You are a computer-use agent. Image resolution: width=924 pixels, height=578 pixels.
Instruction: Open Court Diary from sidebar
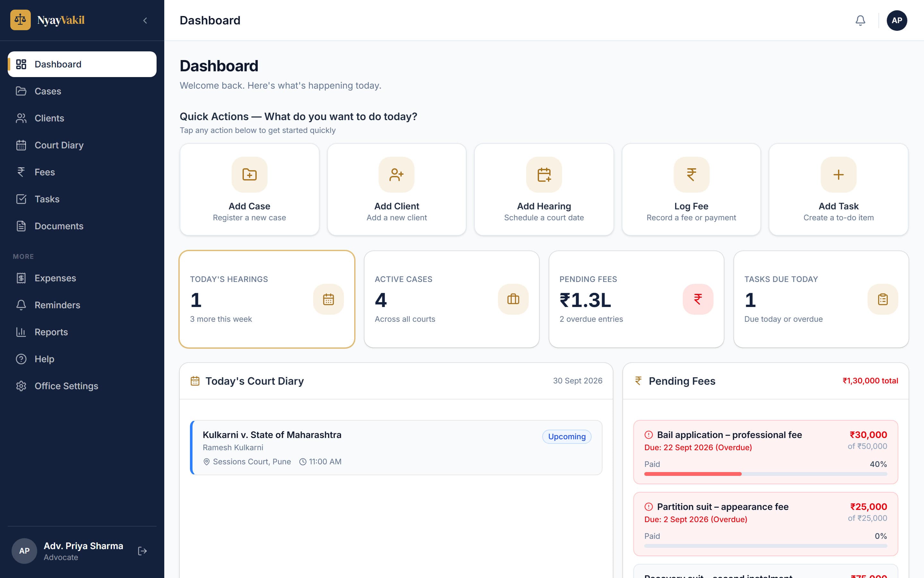82,145
